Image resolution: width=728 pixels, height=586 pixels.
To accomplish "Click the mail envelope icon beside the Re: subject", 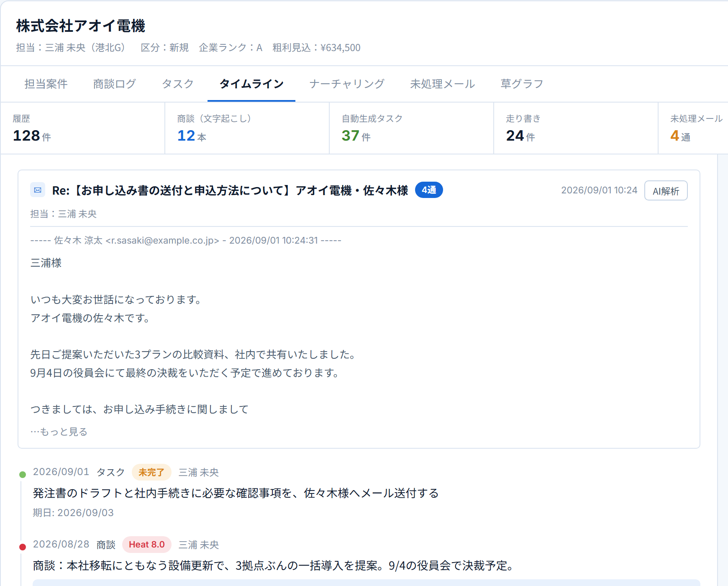I will pos(38,190).
